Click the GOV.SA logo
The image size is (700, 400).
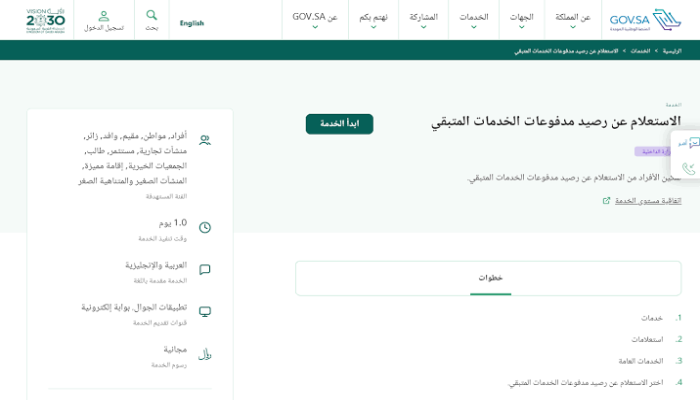point(645,20)
